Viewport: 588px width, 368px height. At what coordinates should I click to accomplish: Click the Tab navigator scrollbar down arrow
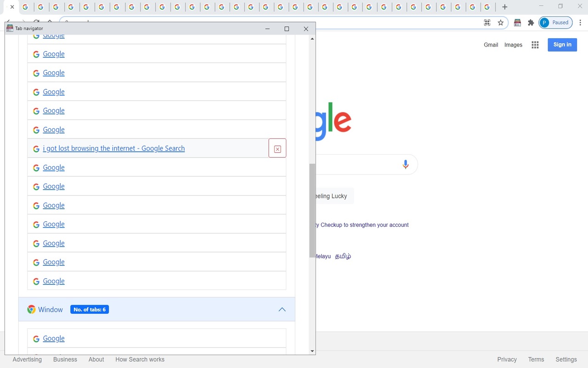312,351
